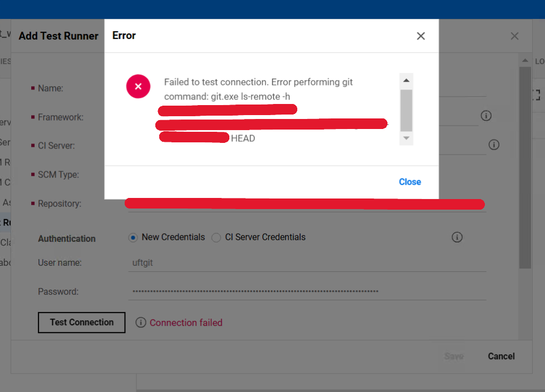Close the Error dialog with X icon
Screen dimensions: 545x392
pos(420,36)
